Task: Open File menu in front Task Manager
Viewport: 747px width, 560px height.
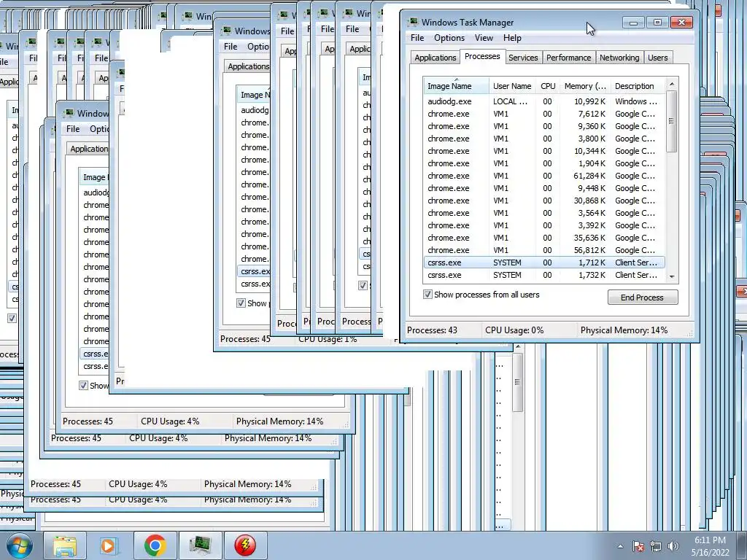Action: [417, 38]
